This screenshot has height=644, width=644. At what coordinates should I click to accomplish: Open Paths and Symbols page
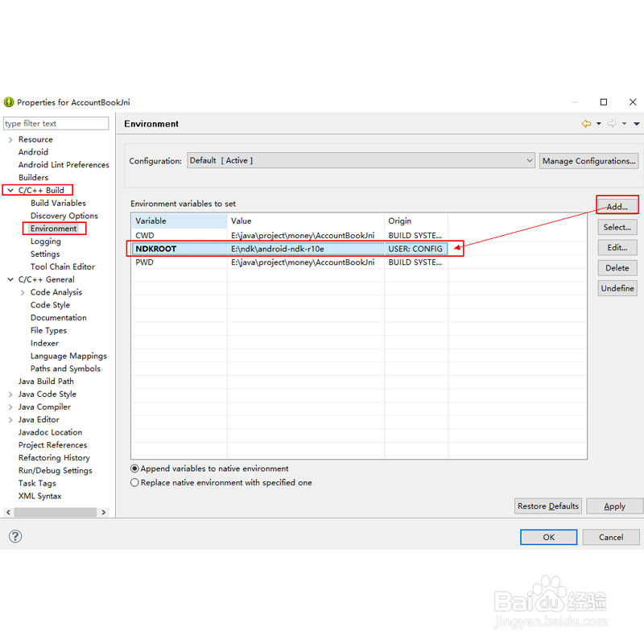[x=65, y=369]
